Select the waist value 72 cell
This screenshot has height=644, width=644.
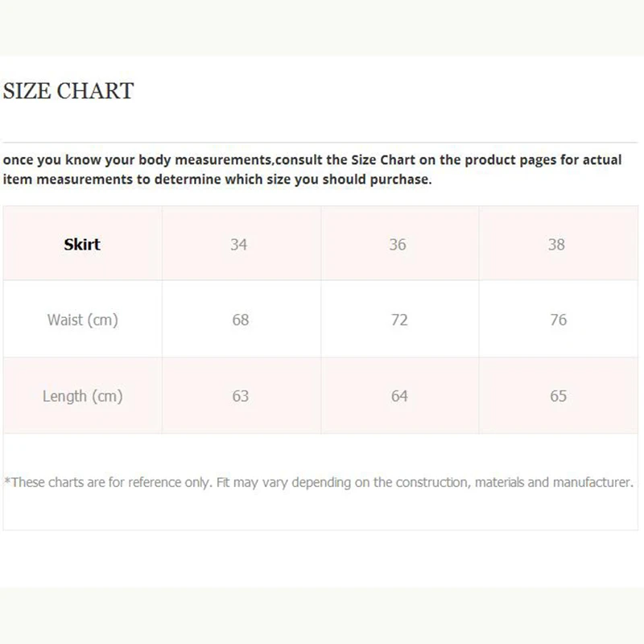click(398, 320)
